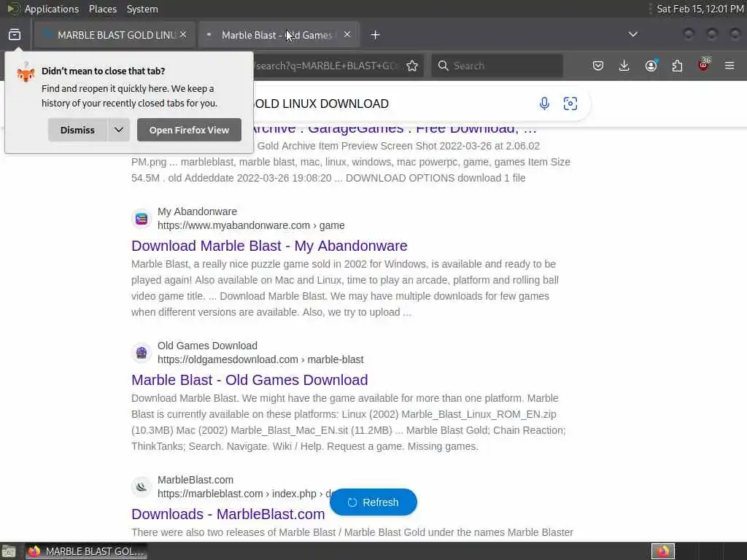The image size is (747, 560).
Task: Open Marble Blast - Old Games Download link
Action: coord(249,380)
